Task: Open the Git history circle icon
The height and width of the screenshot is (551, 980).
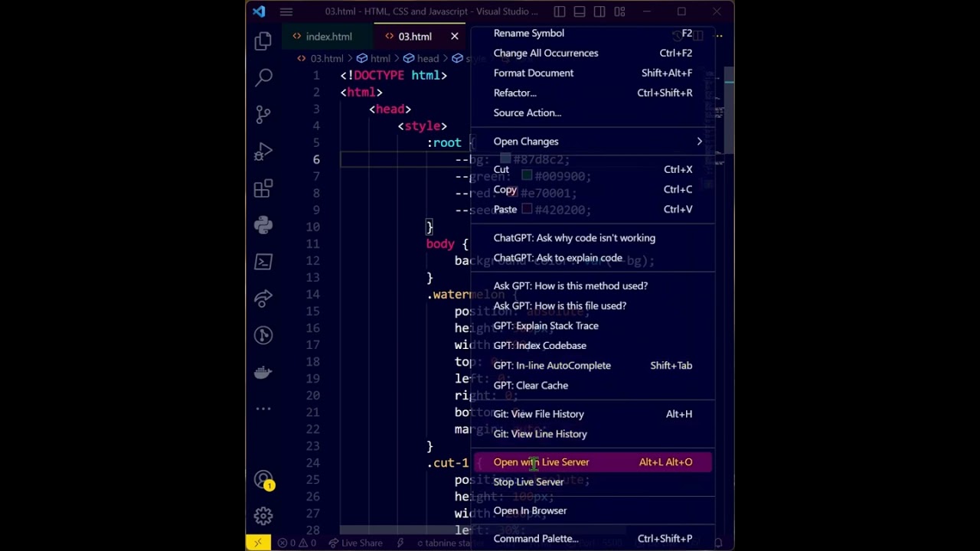Action: pos(263,335)
